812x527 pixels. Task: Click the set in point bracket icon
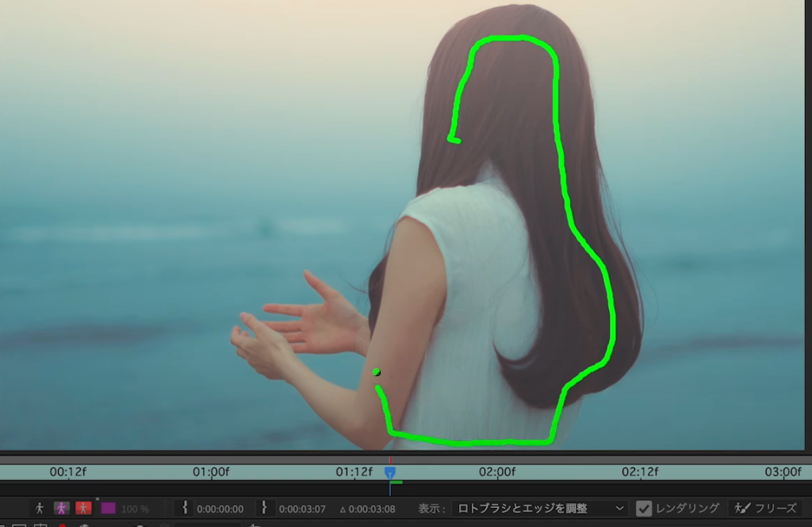[185, 508]
